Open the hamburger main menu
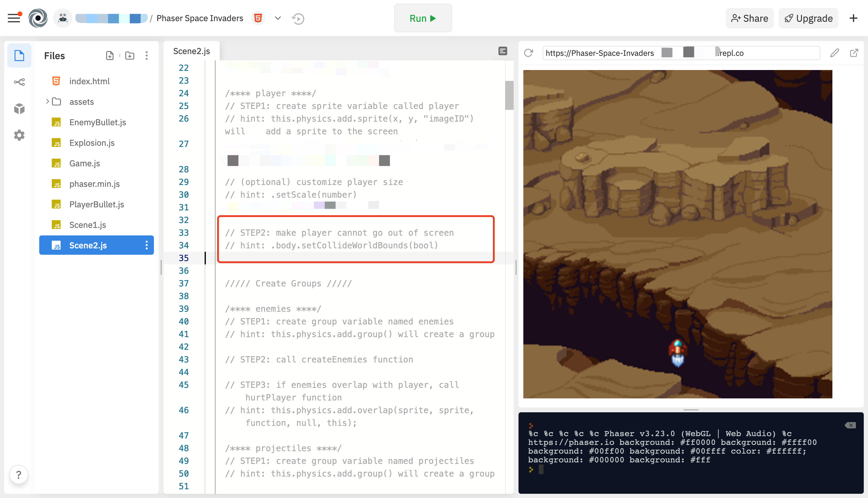Screen dimensions: 868x498 (x=14, y=18)
